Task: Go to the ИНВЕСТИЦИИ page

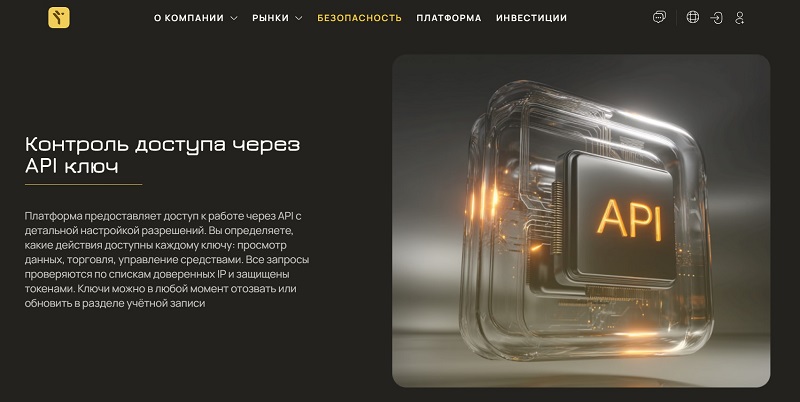Action: [x=531, y=18]
